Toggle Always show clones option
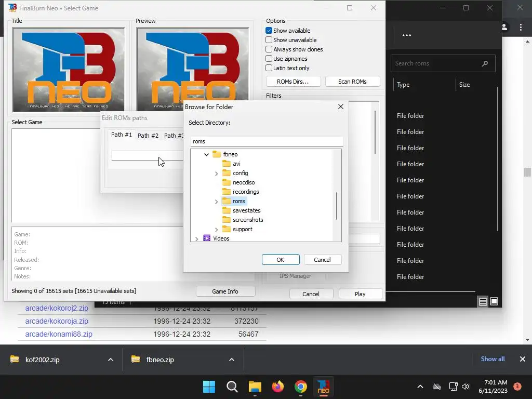Viewport: 532px width, 399px height. tap(269, 49)
